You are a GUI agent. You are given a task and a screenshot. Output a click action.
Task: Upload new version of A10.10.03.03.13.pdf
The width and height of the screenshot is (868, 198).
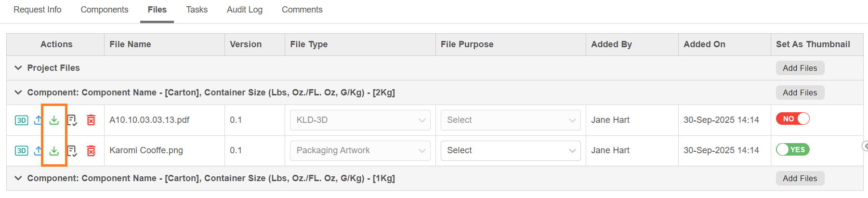(38, 120)
